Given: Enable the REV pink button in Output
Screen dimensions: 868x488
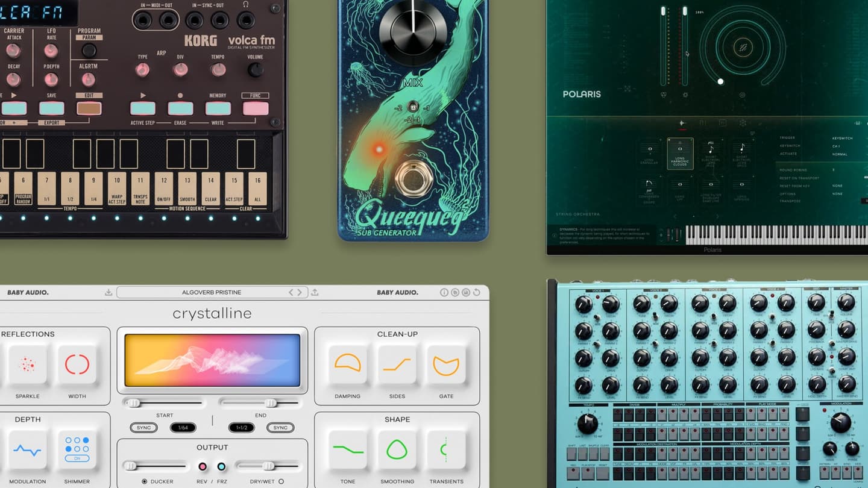Looking at the screenshot, I should [x=203, y=466].
